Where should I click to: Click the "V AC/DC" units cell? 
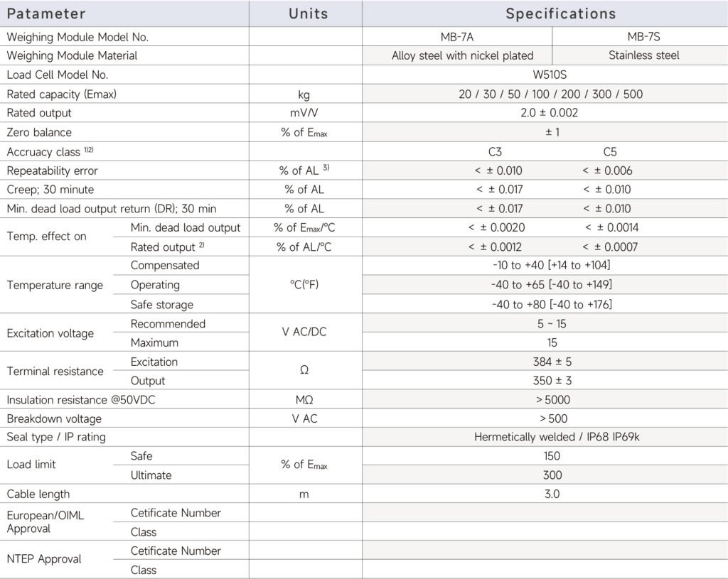click(304, 332)
